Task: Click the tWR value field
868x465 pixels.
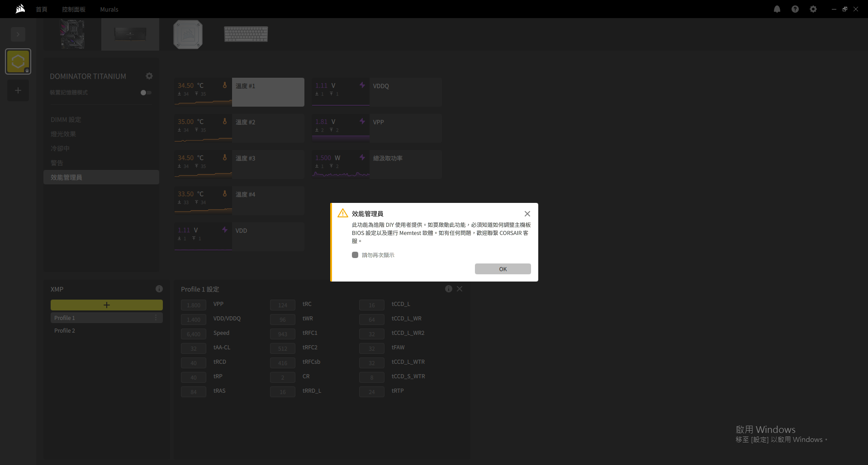Action: click(283, 319)
